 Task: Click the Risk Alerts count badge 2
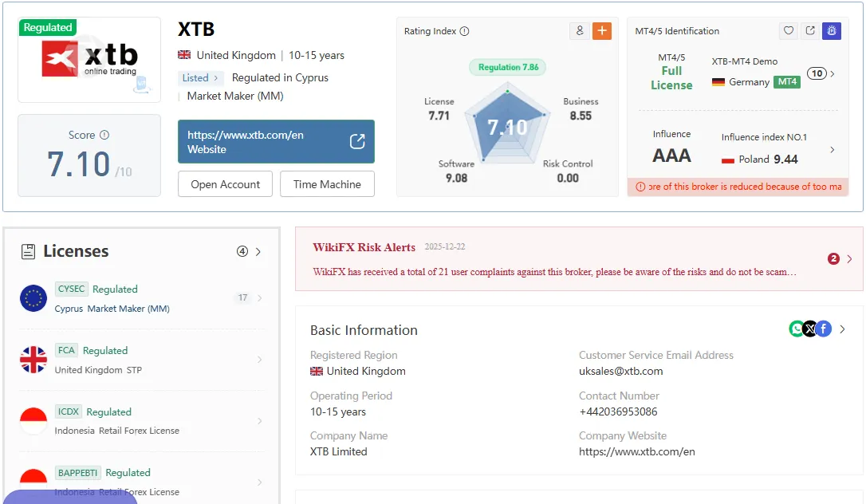[833, 258]
